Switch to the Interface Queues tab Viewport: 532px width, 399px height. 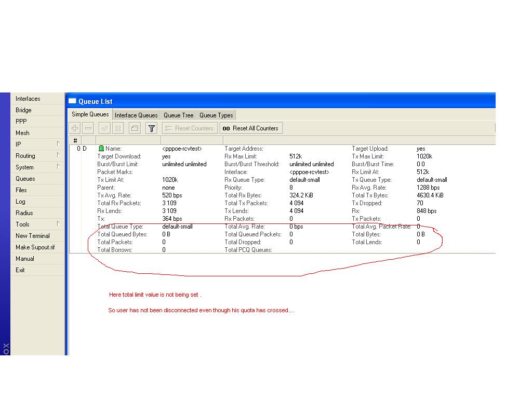(x=136, y=115)
